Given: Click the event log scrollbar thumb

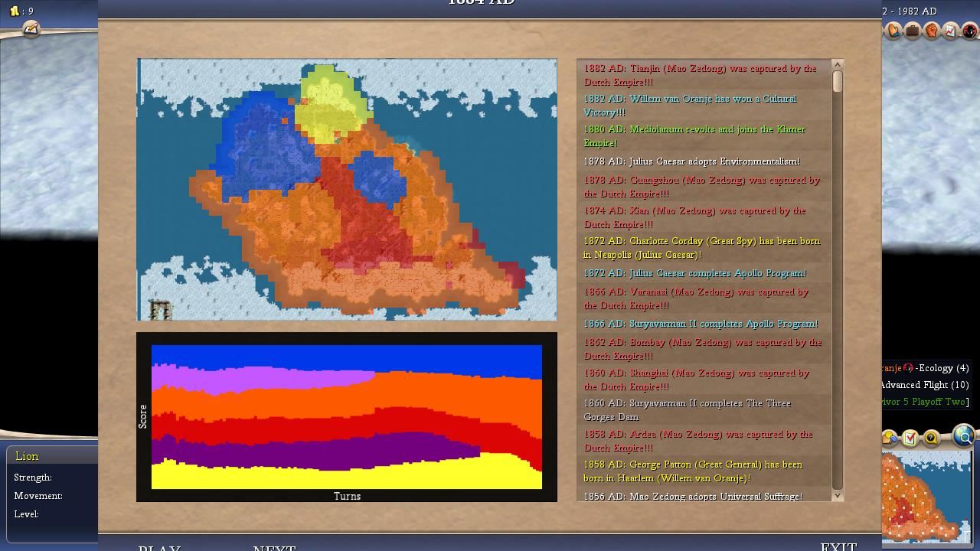Looking at the screenshot, I should pyautogui.click(x=837, y=81).
